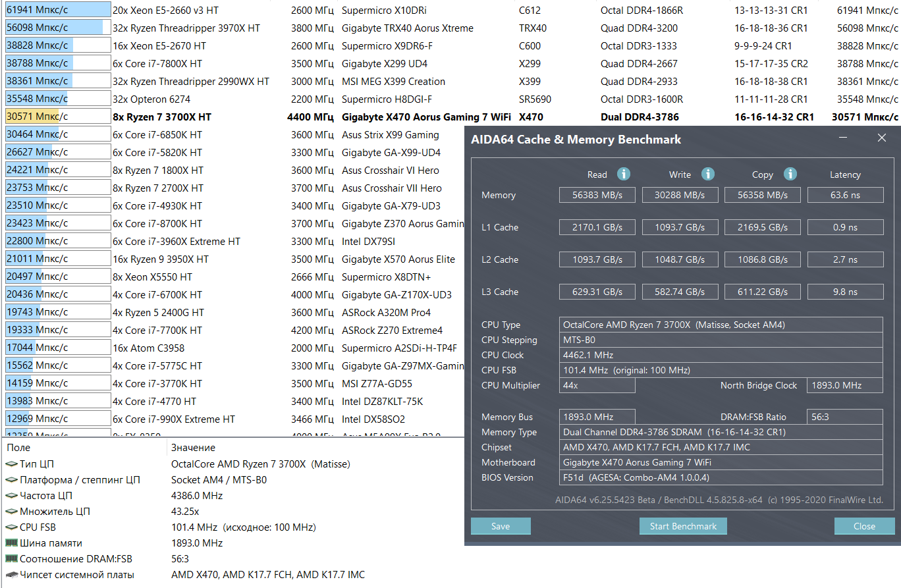Select the Asus Crosshair VII Hero cell
Screen dimensions: 901x588
click(x=392, y=188)
